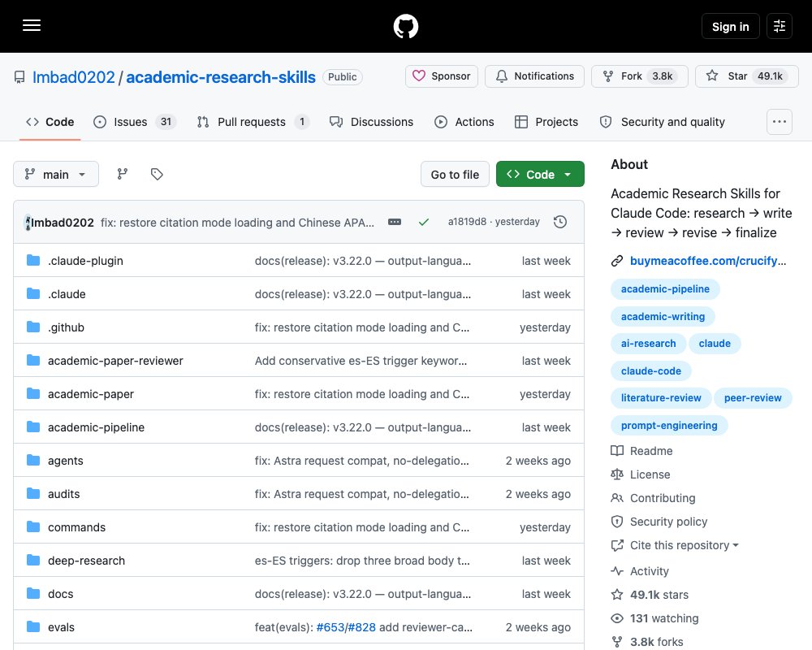Open the evals folder icon
The width and height of the screenshot is (812, 650).
33,626
